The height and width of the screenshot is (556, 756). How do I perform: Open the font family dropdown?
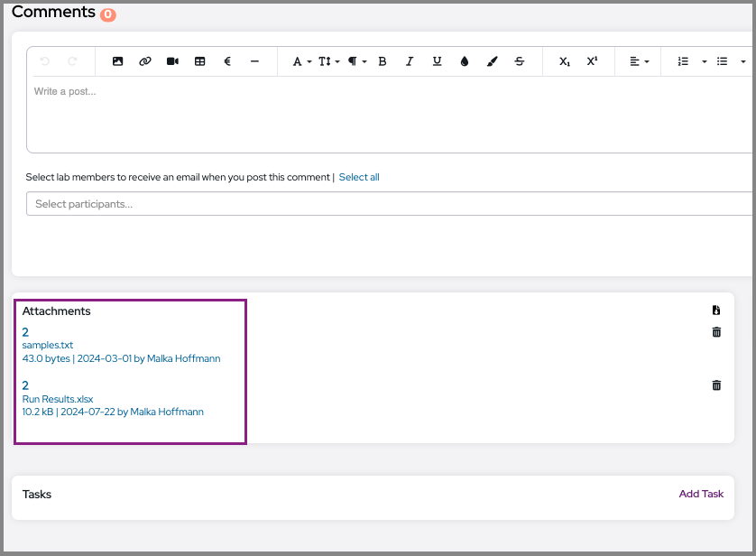tap(301, 61)
